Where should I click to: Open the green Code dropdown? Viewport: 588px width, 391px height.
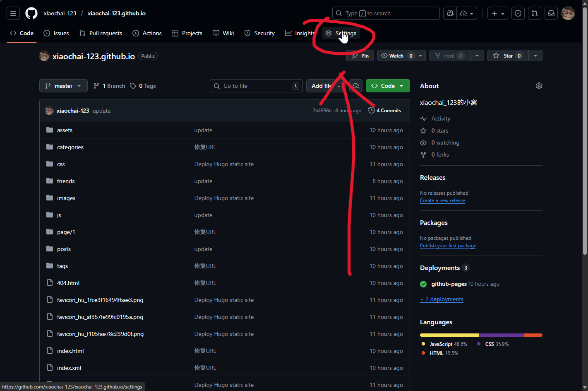click(387, 86)
